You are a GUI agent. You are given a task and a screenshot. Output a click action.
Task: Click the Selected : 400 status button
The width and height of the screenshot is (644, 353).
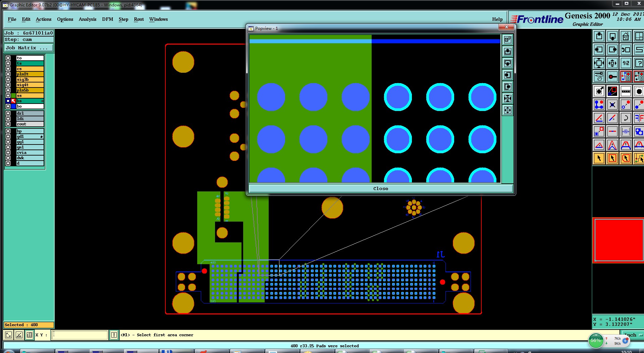point(29,325)
